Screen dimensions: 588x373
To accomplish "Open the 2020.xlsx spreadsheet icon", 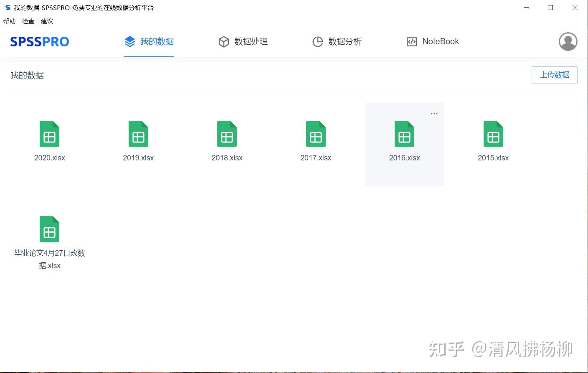I will pos(49,134).
